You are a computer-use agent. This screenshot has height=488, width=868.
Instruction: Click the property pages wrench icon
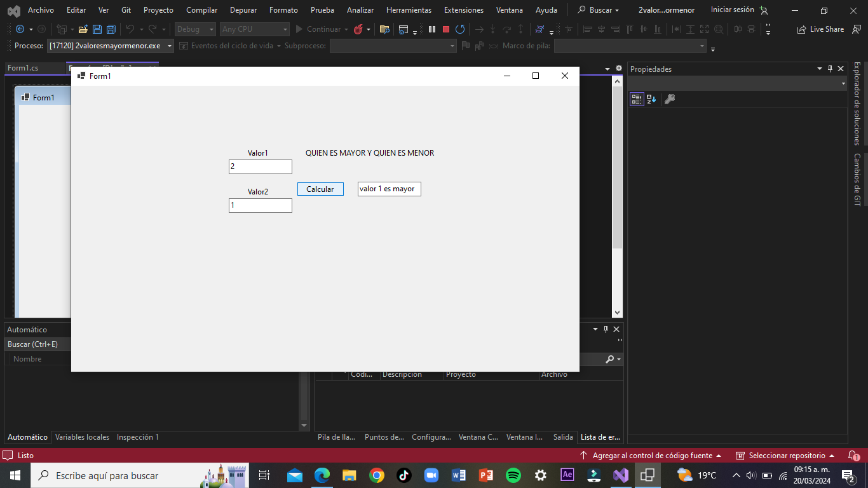(669, 99)
